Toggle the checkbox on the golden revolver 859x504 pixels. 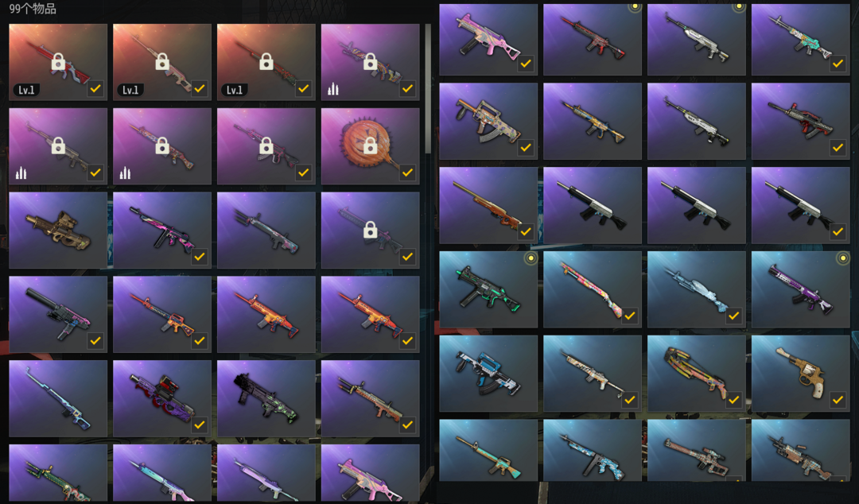pos(838,400)
